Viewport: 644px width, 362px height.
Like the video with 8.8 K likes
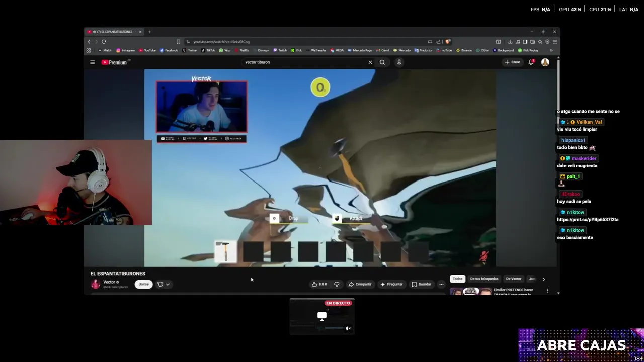click(x=319, y=284)
